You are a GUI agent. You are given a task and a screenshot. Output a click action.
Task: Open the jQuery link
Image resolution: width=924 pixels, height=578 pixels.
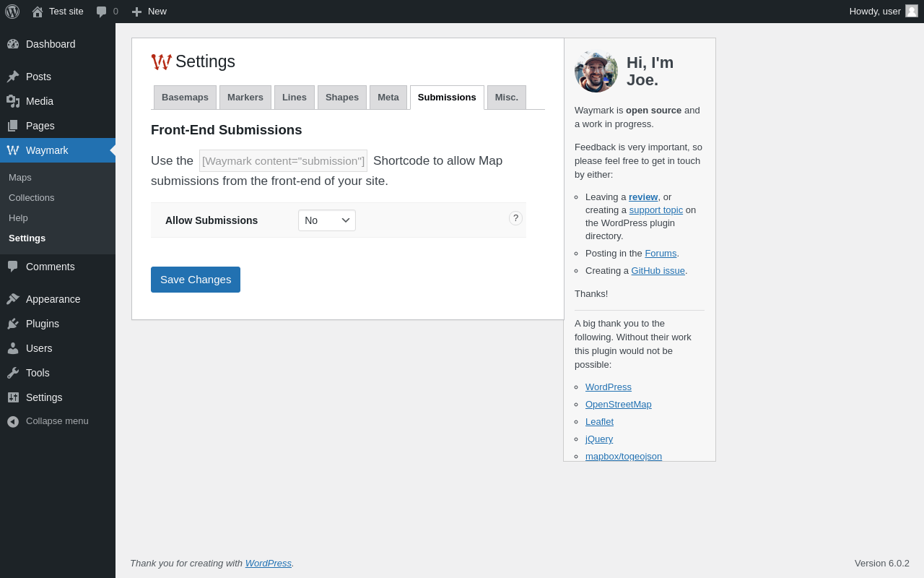pyautogui.click(x=599, y=439)
